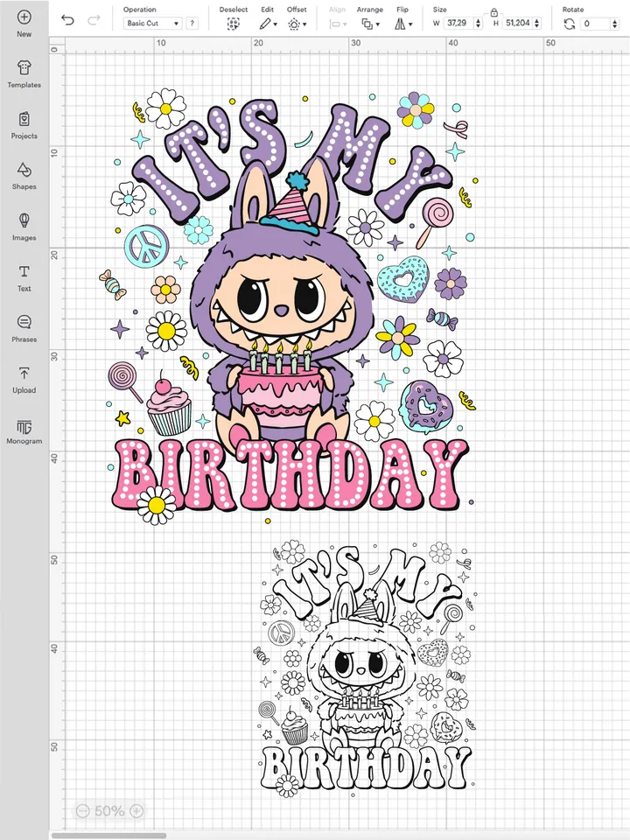Viewport: 630px width, 840px height.
Task: Open the Monogram tool
Action: (24, 430)
